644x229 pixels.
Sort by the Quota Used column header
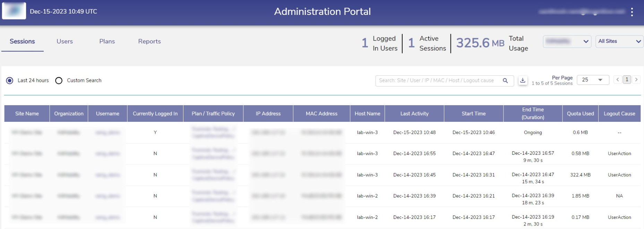pyautogui.click(x=580, y=113)
